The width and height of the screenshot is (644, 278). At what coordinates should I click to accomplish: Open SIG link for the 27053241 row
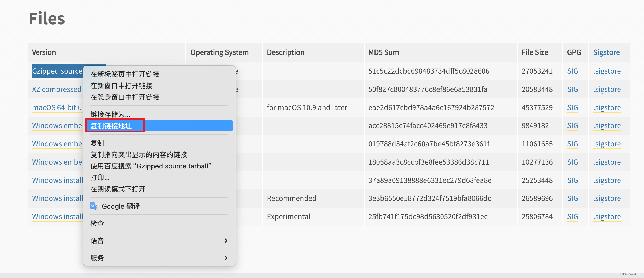coord(572,71)
